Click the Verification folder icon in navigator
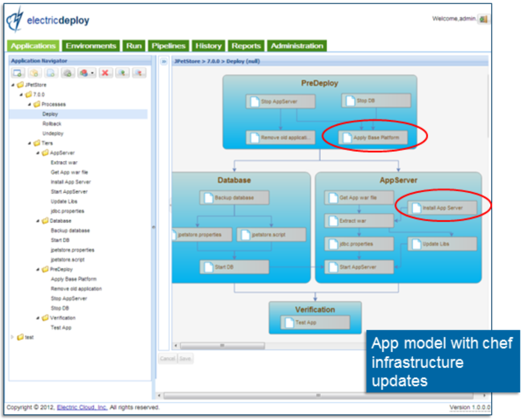The image size is (529, 420). (x=46, y=318)
